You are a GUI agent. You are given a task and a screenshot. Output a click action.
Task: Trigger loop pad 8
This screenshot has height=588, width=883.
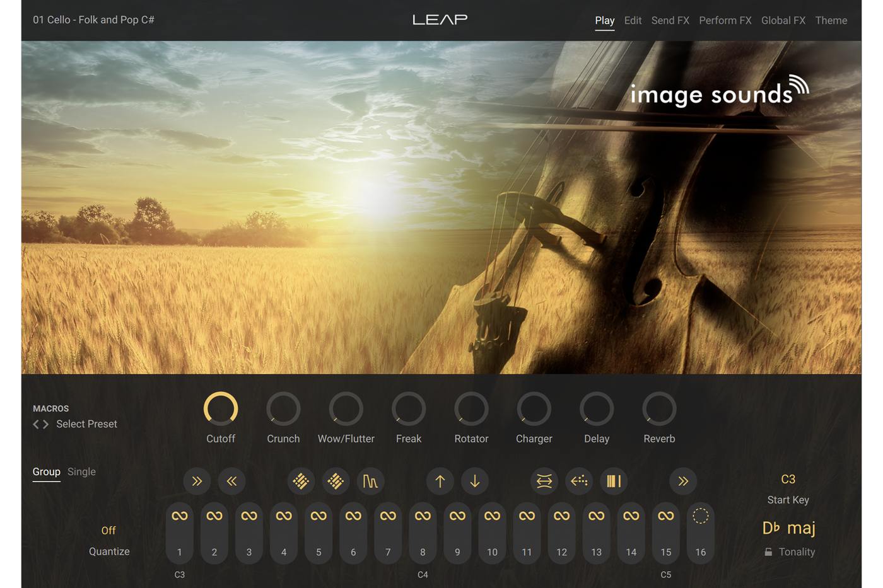pyautogui.click(x=423, y=533)
